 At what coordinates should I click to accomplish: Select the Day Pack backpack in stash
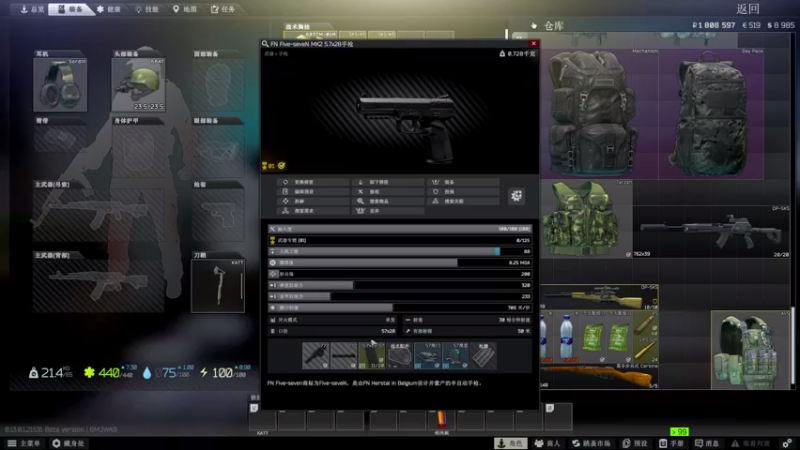coord(711,114)
